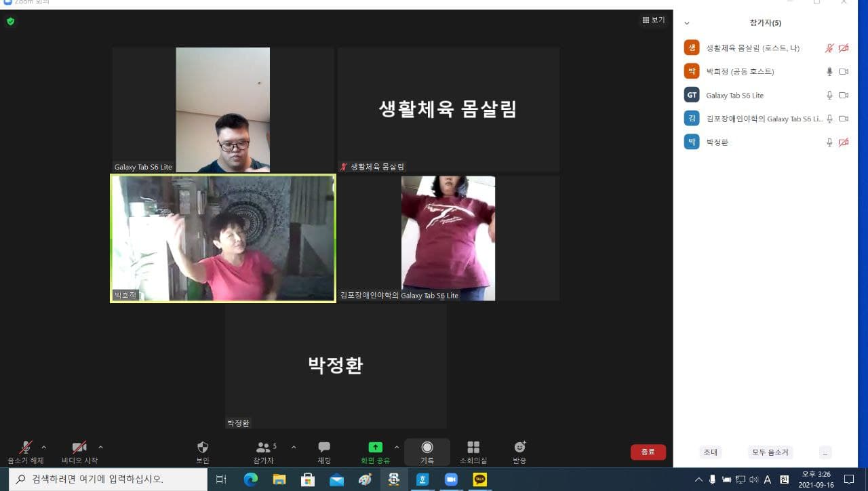Open the arrow next to 참가자
Screen dimensions: 868x491
click(x=294, y=447)
